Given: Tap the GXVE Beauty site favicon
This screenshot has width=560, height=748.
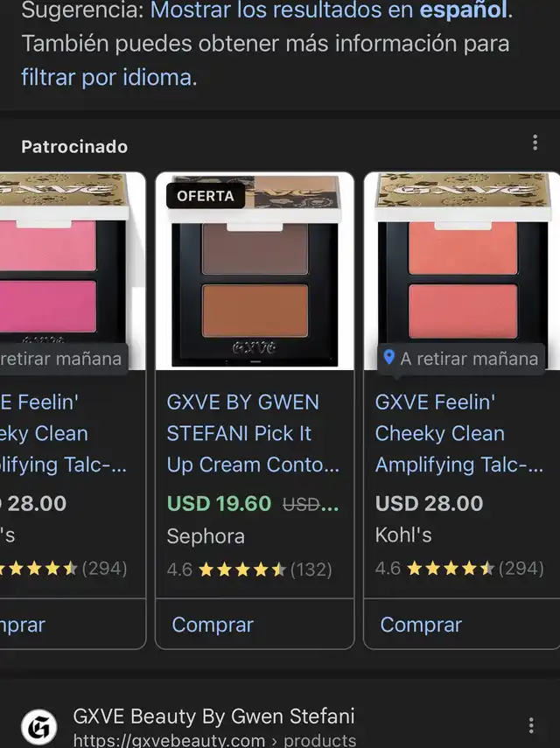Looking at the screenshot, I should [39, 727].
